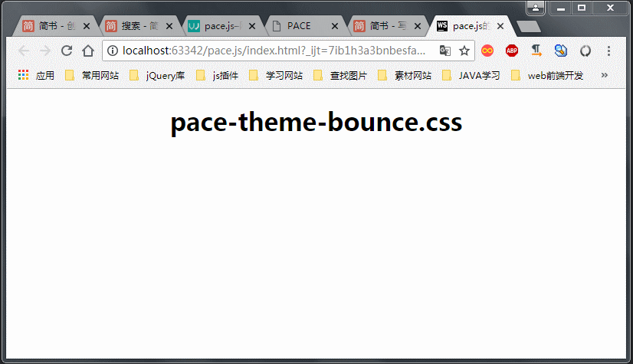View site information icon in address bar

coord(113,51)
